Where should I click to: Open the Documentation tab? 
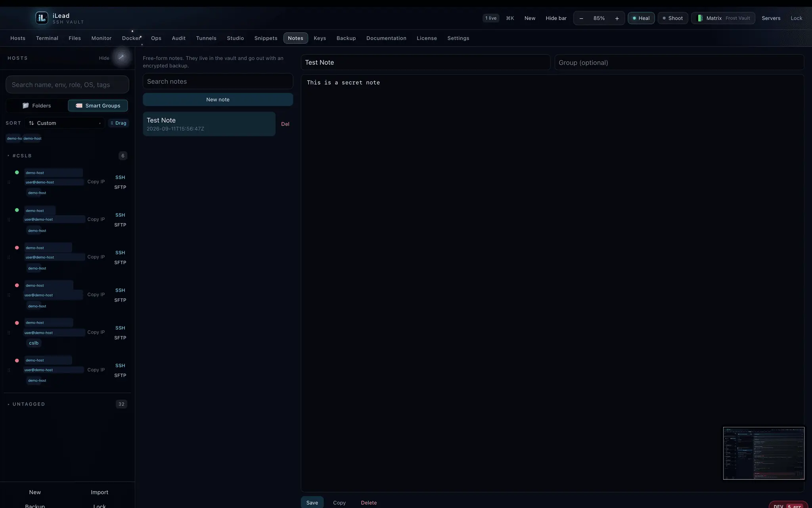[x=386, y=38]
